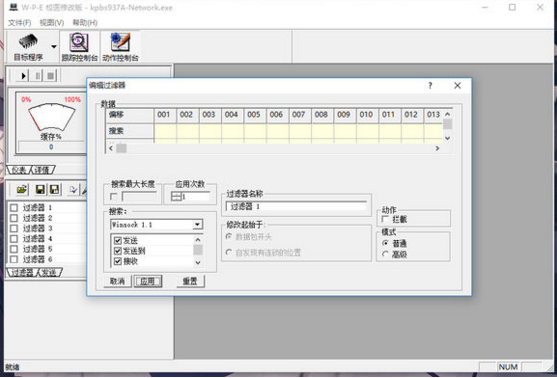557x378 pixels.
Task: Switch to the 详情 tab
Action: coord(42,170)
